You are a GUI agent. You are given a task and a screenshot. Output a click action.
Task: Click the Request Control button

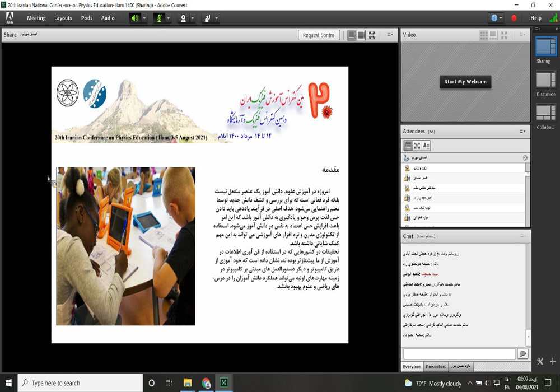pos(319,35)
